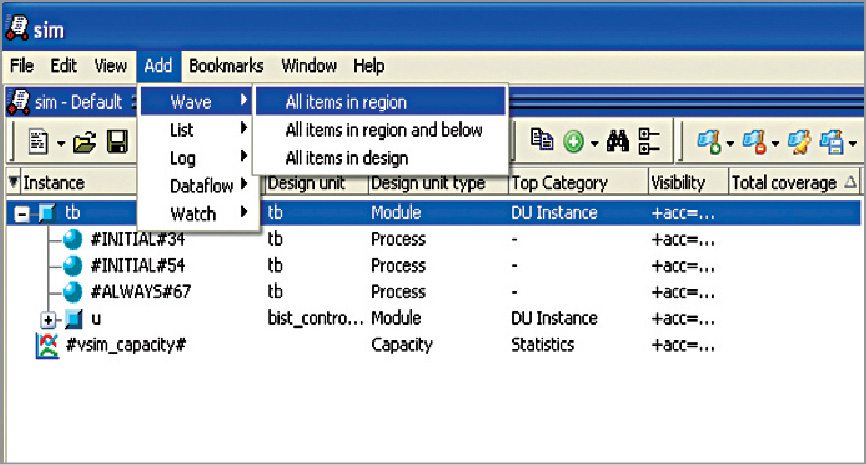
Task: Sort by the Total coverage column header
Action: (x=783, y=183)
